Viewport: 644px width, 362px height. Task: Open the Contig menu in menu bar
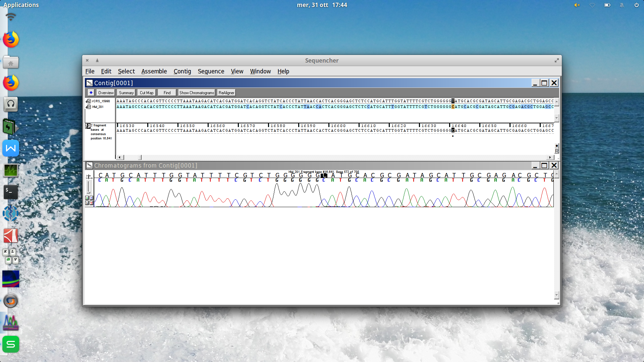tap(182, 71)
